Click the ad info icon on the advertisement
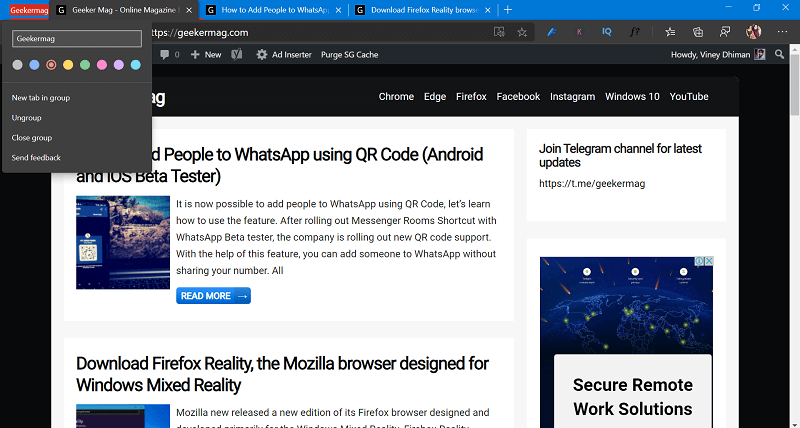Image resolution: width=800 pixels, height=428 pixels. [699, 261]
